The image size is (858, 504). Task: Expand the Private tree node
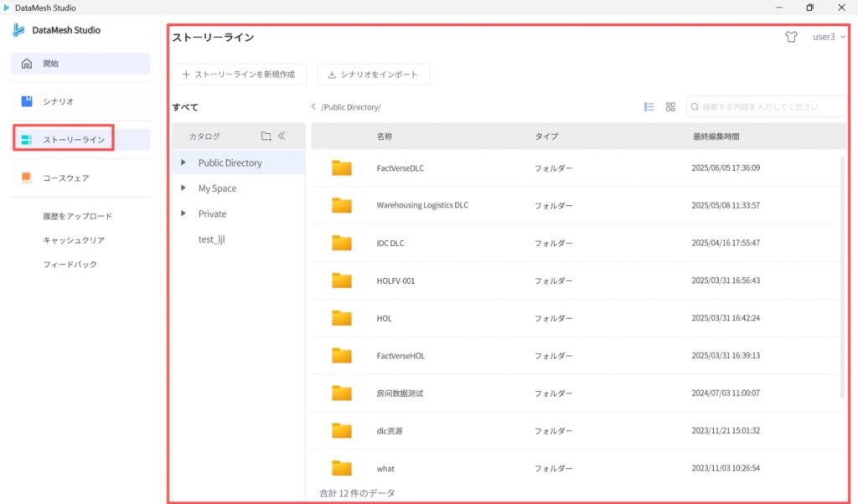click(183, 213)
